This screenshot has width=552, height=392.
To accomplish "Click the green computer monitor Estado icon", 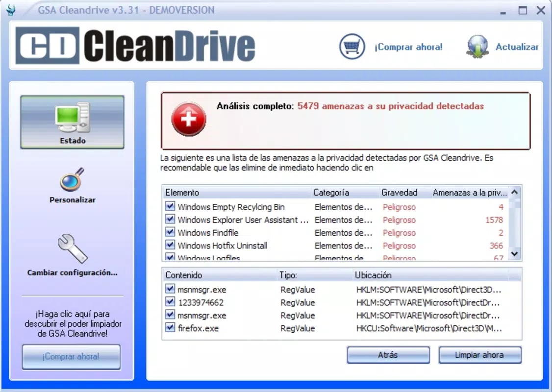I will pyautogui.click(x=73, y=118).
